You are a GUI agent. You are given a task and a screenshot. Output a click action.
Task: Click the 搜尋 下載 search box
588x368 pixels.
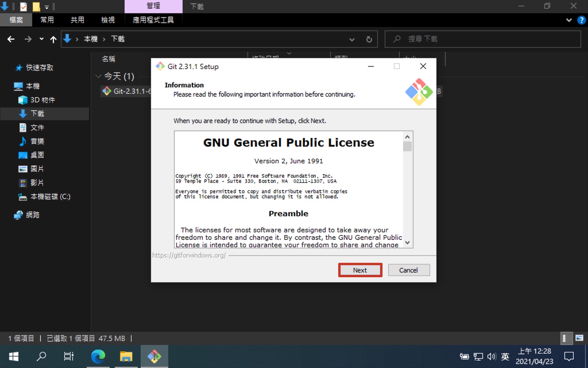(483, 39)
